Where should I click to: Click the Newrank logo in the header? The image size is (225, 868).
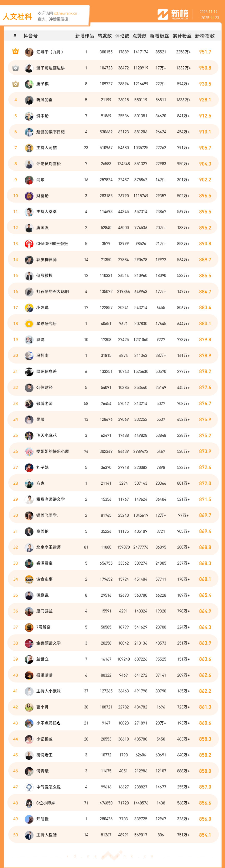coord(173,14)
